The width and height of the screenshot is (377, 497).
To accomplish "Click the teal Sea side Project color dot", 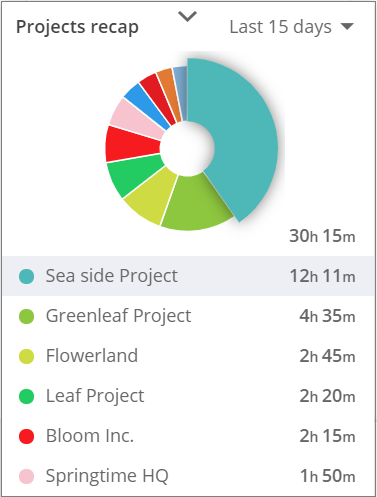I will tap(26, 276).
